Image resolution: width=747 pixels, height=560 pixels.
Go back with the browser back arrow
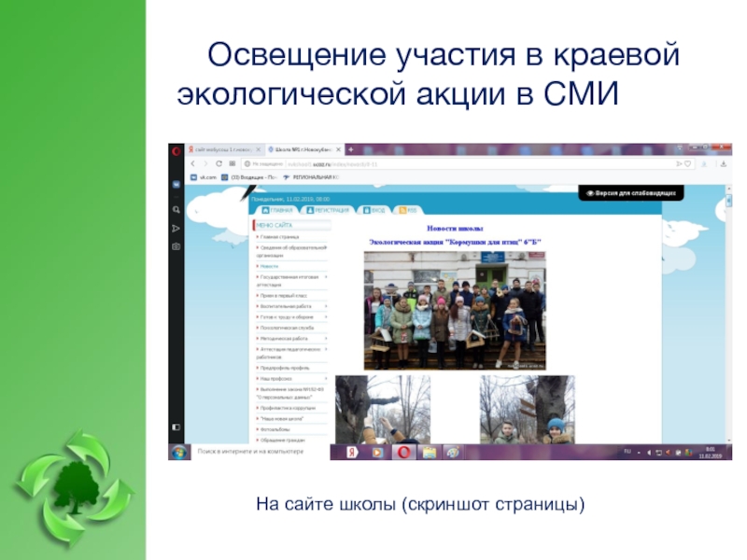193,164
